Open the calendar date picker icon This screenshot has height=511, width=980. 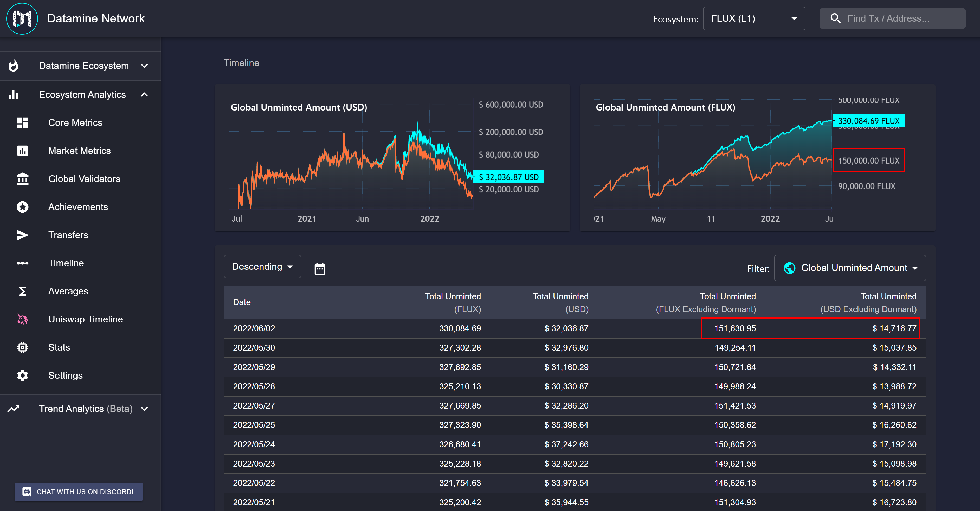click(x=320, y=269)
